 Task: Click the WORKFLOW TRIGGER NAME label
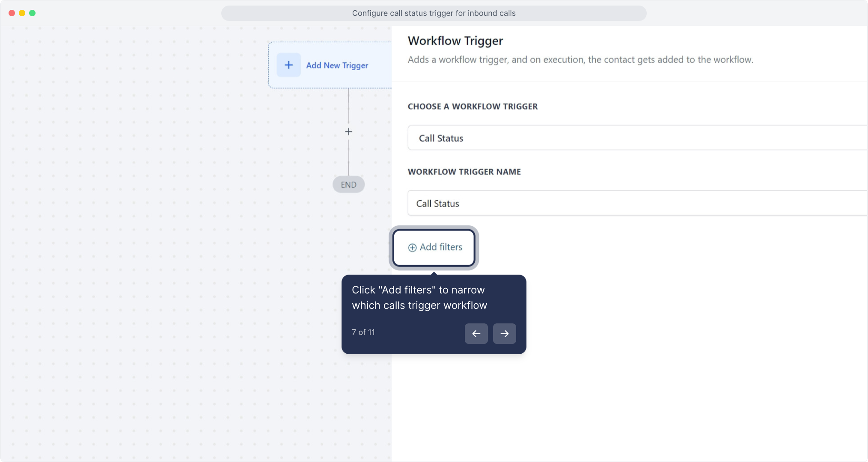[464, 172]
